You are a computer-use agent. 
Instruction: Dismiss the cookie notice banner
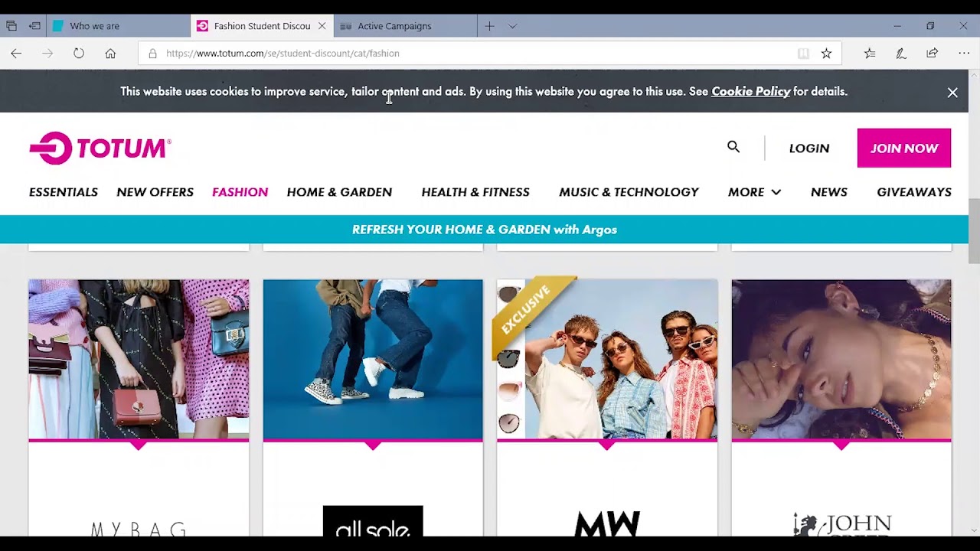point(952,93)
